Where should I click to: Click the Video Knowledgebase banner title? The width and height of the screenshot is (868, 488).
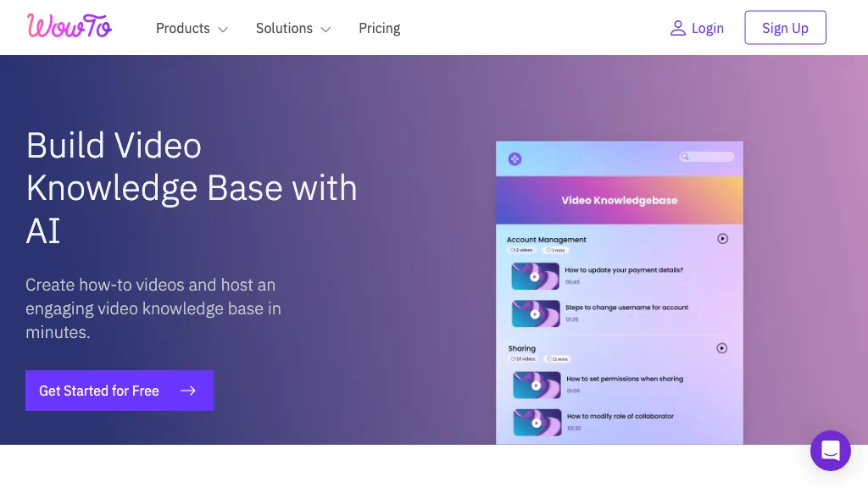pos(619,201)
